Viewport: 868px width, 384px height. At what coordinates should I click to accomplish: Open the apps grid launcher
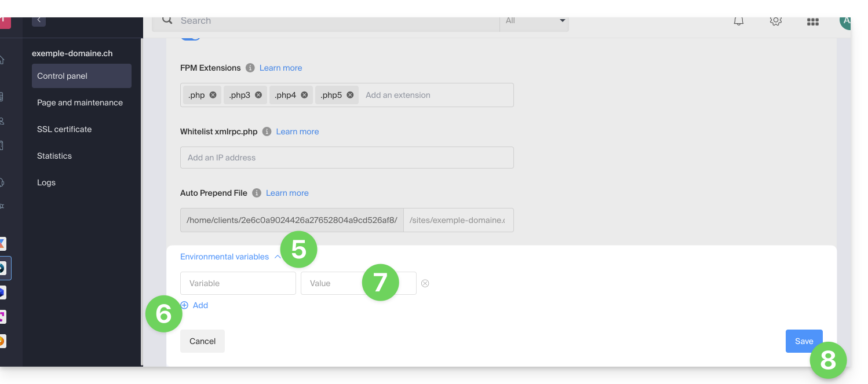point(812,21)
